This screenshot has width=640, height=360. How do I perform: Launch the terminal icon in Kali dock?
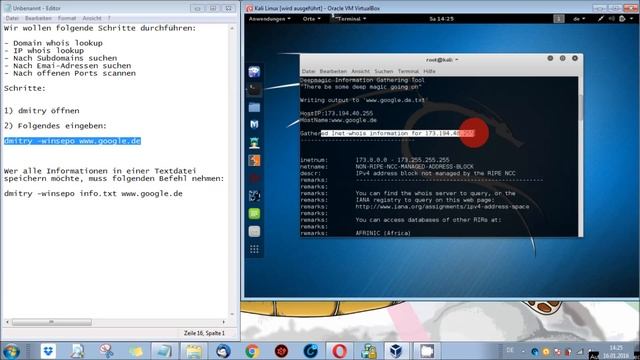(254, 90)
